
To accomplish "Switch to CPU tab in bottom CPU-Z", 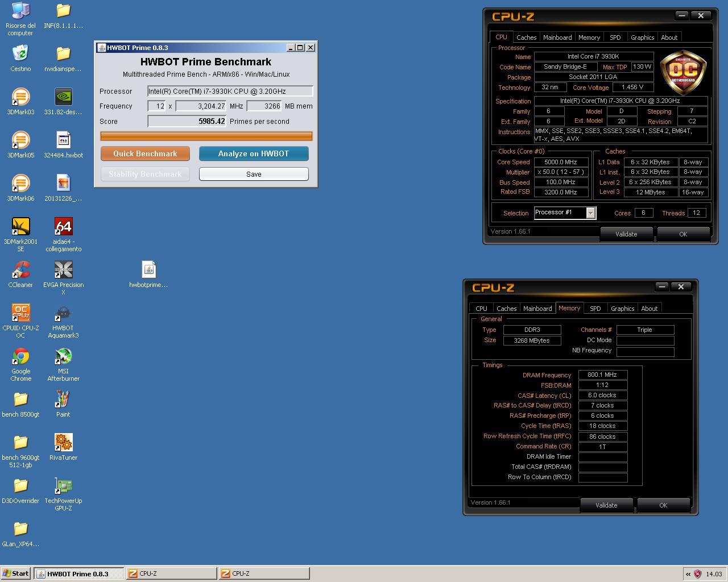I will [x=481, y=309].
